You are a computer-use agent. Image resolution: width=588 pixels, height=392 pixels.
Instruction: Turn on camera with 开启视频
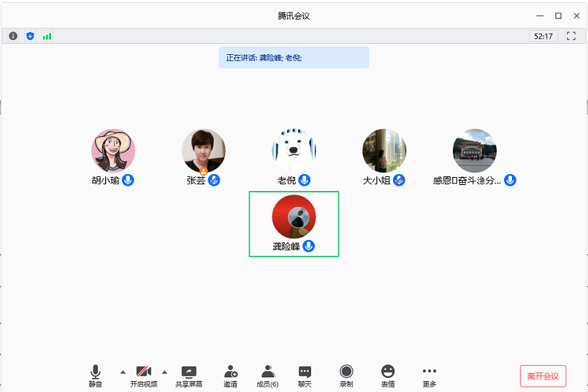click(144, 376)
